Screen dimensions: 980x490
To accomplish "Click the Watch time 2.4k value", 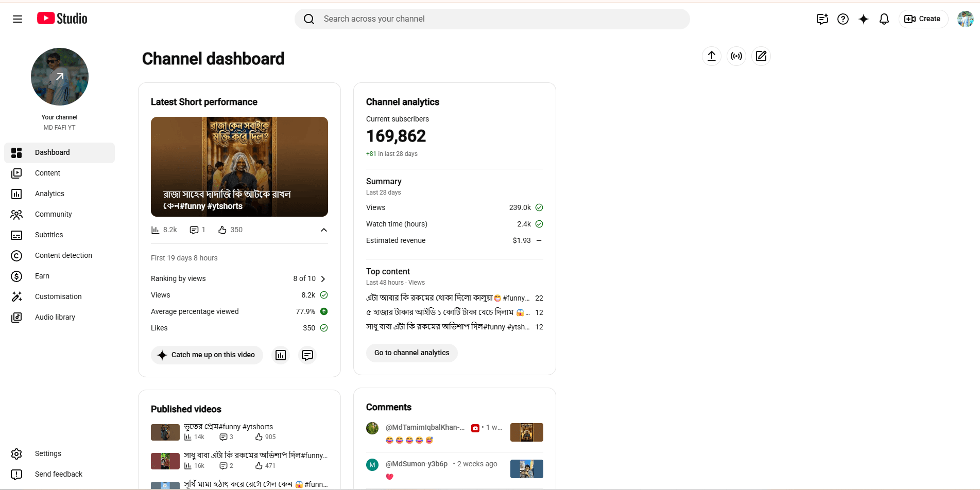I will tap(524, 224).
